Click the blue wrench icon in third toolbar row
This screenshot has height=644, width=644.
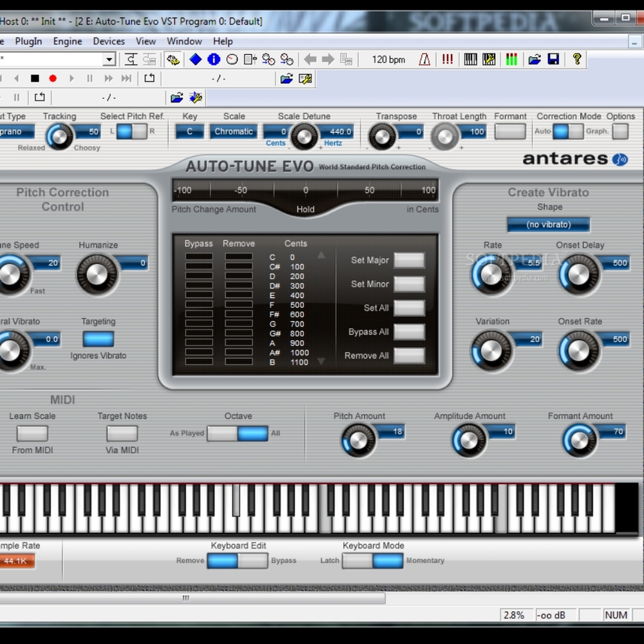coord(196,98)
